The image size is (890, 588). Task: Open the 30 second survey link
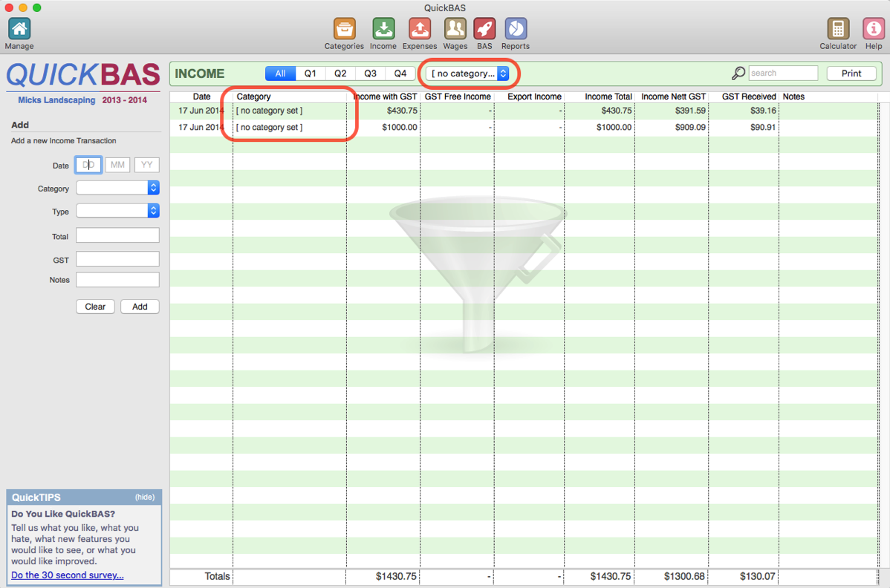tap(68, 575)
